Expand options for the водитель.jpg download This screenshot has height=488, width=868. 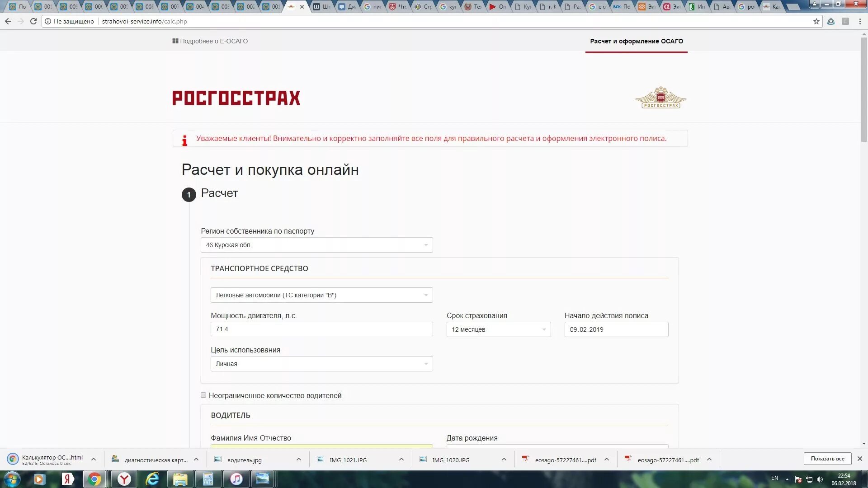coord(299,460)
